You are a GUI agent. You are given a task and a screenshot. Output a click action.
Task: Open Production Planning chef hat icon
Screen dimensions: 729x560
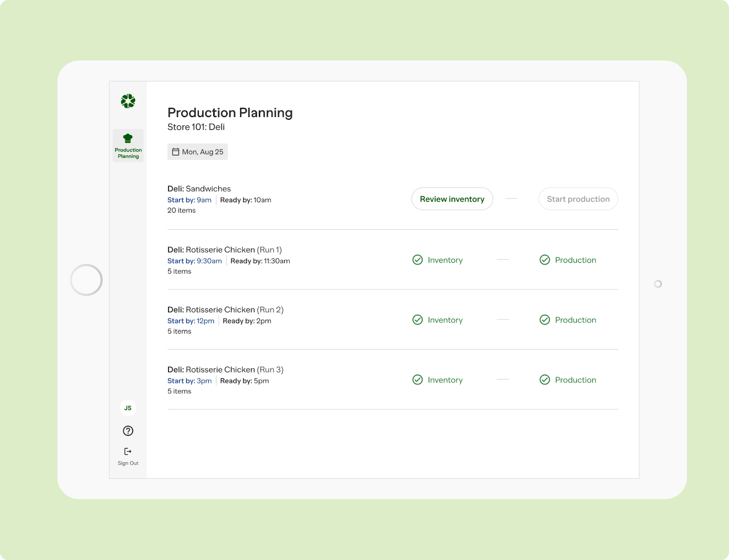(128, 138)
